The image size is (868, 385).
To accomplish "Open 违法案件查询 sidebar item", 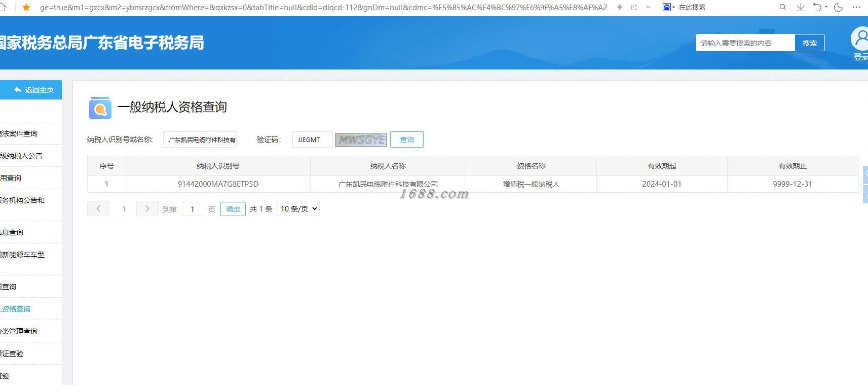I will pos(19,133).
